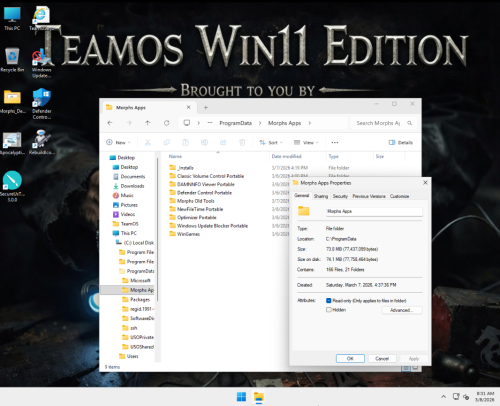Go back in File Explorer
The height and width of the screenshot is (406, 500).
pyautogui.click(x=110, y=123)
